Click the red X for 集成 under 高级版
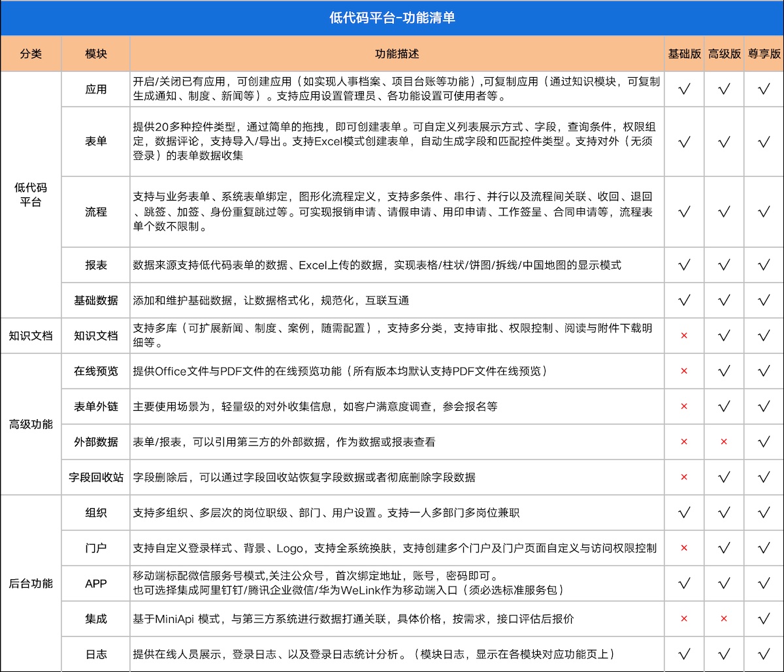784x672 pixels. [x=724, y=618]
